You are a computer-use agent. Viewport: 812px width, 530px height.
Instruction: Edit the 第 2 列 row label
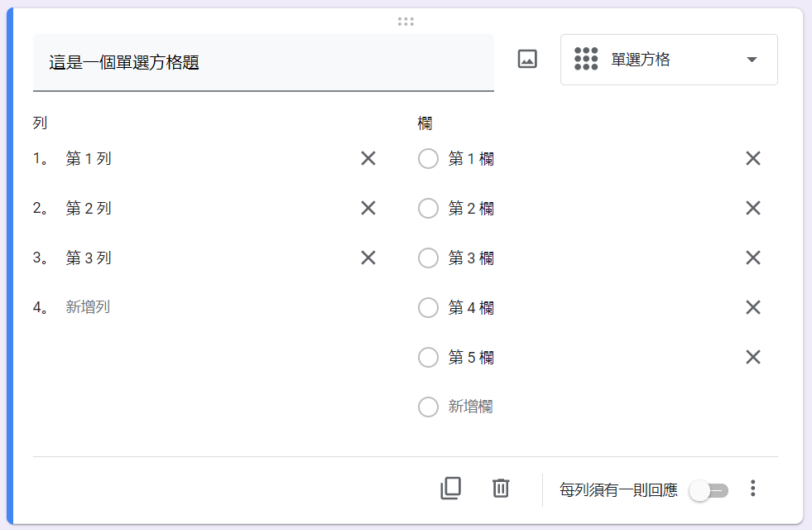(89, 208)
